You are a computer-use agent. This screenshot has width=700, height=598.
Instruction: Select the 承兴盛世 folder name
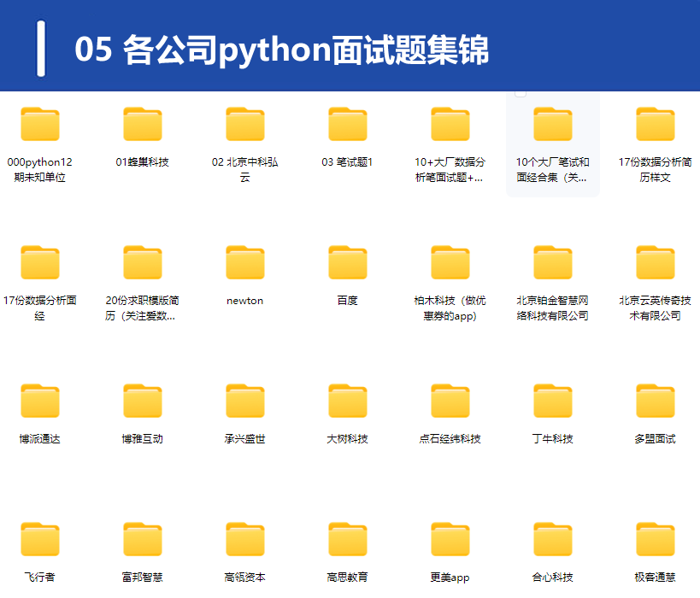tap(245, 439)
